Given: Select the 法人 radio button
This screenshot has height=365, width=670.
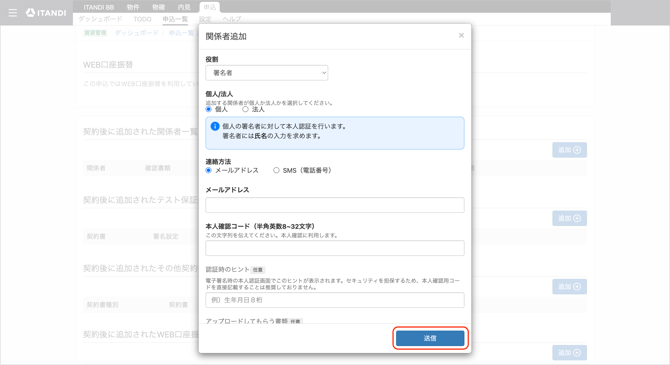Looking at the screenshot, I should point(245,109).
